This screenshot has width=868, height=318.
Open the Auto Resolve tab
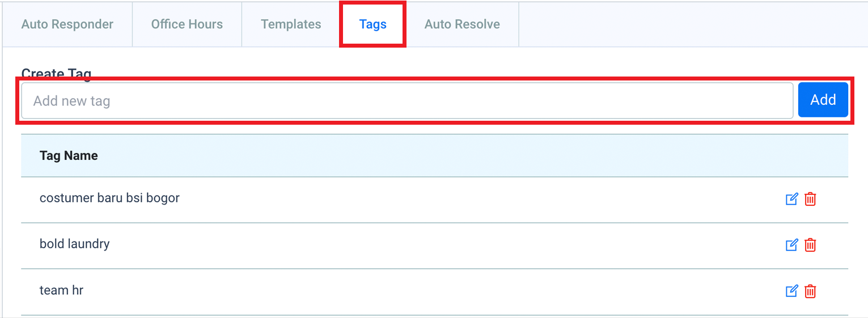pyautogui.click(x=462, y=24)
